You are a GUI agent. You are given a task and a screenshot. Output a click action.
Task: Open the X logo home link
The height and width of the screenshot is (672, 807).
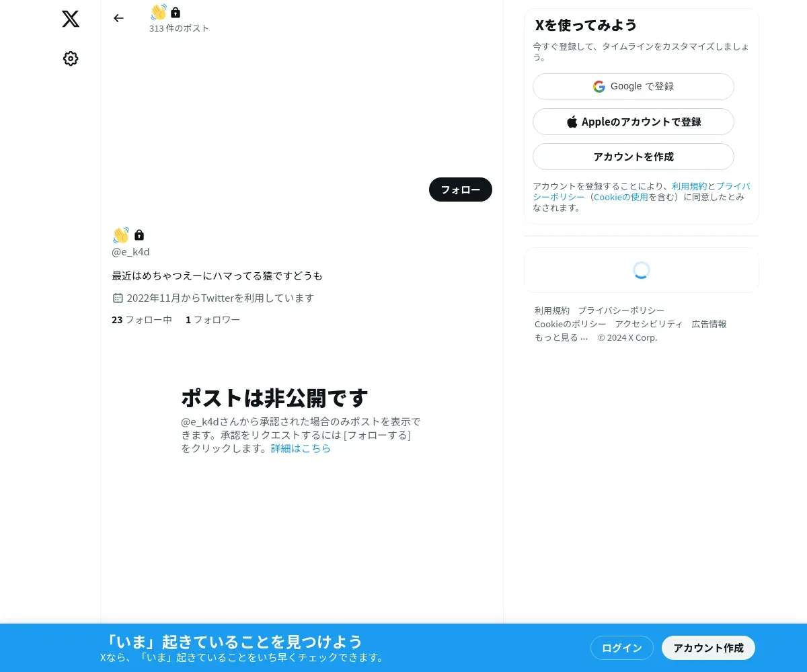pyautogui.click(x=71, y=19)
